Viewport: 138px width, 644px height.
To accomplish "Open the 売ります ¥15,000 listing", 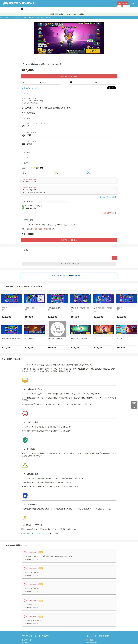I will click(126, 305).
